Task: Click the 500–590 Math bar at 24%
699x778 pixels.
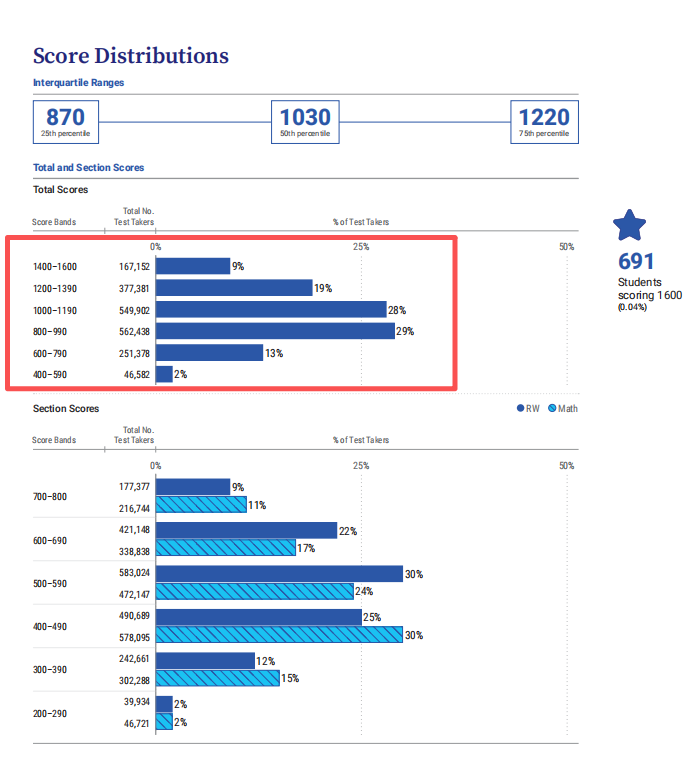Action: pos(254,591)
